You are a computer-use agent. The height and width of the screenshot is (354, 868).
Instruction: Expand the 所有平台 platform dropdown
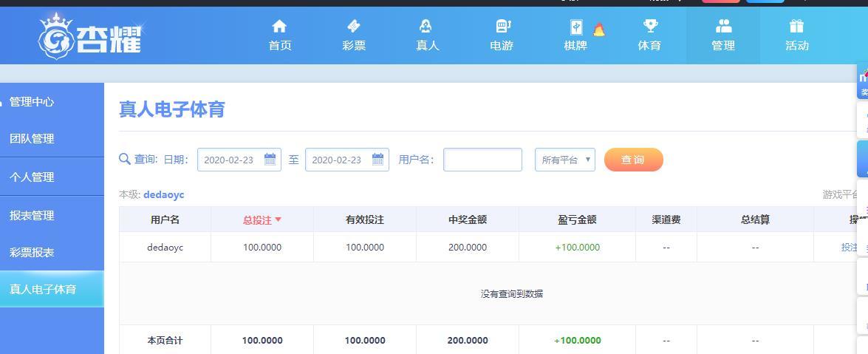tap(564, 160)
